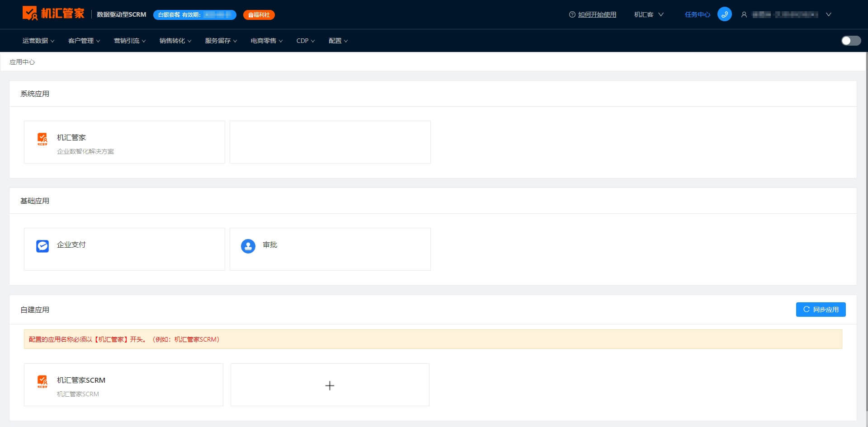Expand the 运营数据 menu
Image resolution: width=868 pixels, height=427 pixels.
pos(38,41)
